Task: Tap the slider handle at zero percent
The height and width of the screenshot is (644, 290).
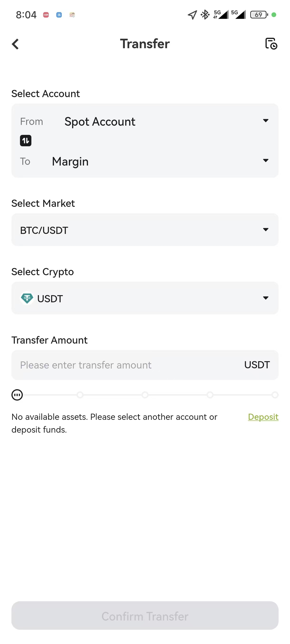Action: (17, 395)
